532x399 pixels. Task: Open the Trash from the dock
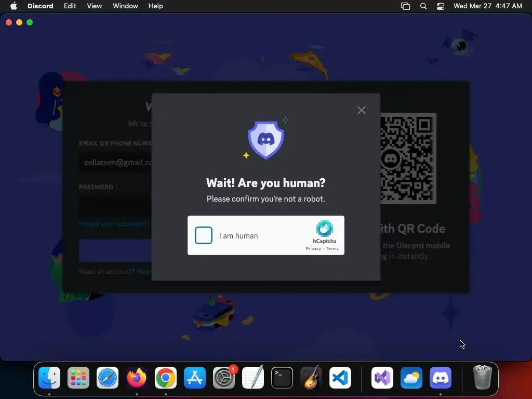click(483, 377)
